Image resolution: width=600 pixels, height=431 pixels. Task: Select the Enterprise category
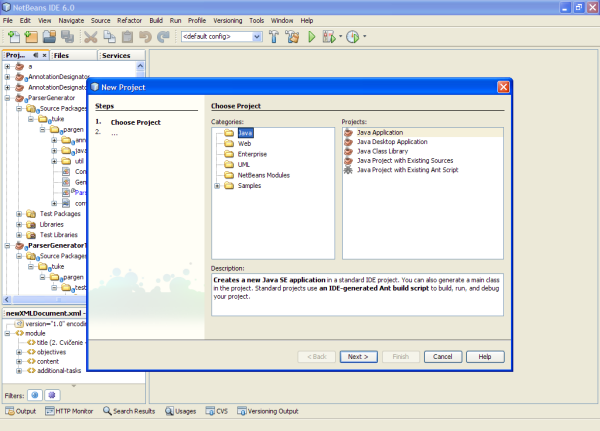click(251, 154)
